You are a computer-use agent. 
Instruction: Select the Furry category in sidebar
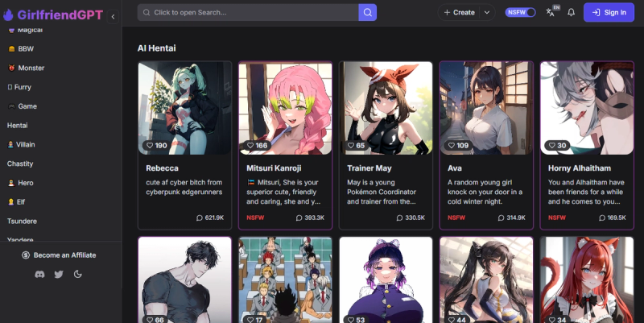click(19, 87)
